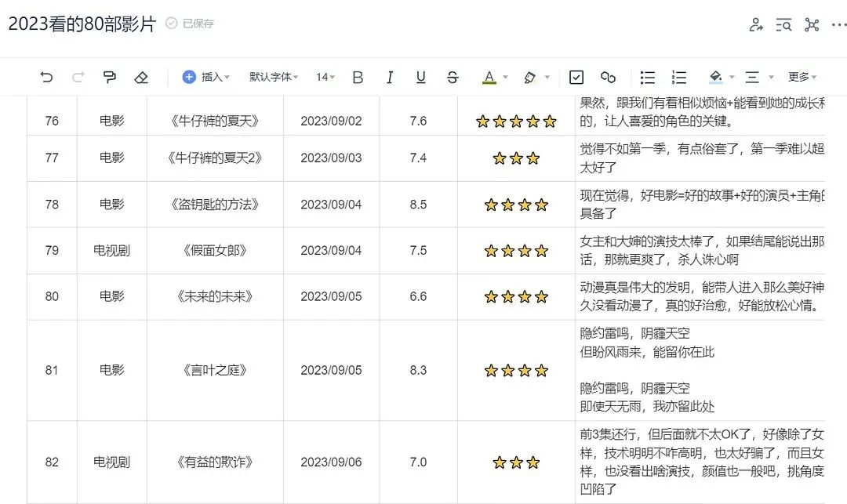Click the clear formatting eraser icon
Screen dimensions: 847x504
[x=141, y=78]
